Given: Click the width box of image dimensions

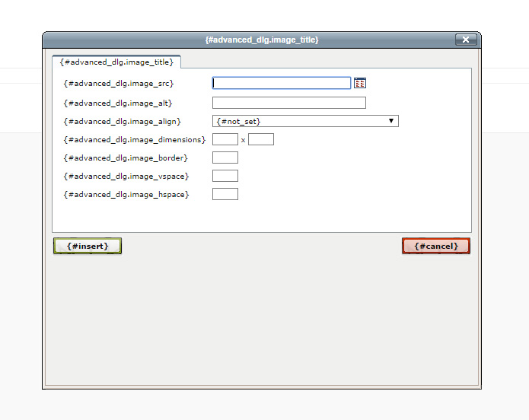Looking at the screenshot, I should (x=225, y=139).
